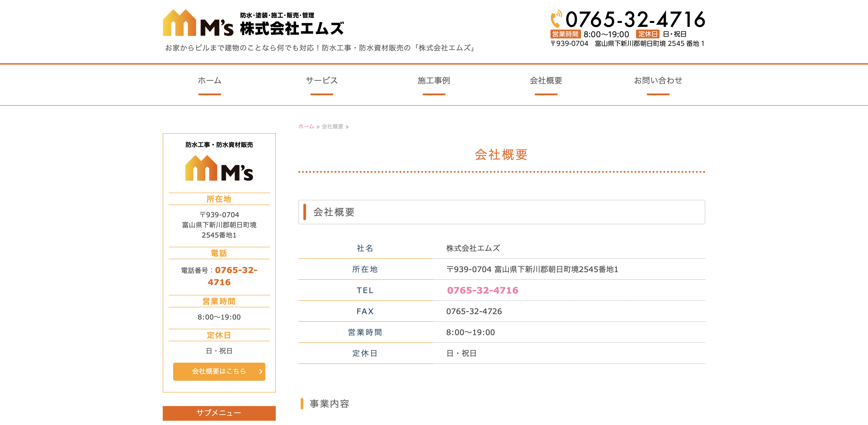Open the サービス navigation item
This screenshot has width=868, height=425.
pyautogui.click(x=322, y=81)
